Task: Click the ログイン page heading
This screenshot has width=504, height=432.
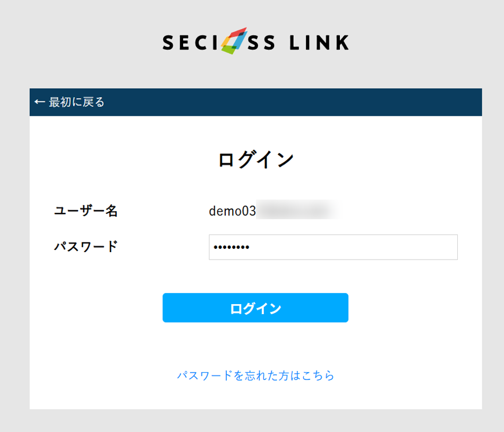Action: [255, 160]
